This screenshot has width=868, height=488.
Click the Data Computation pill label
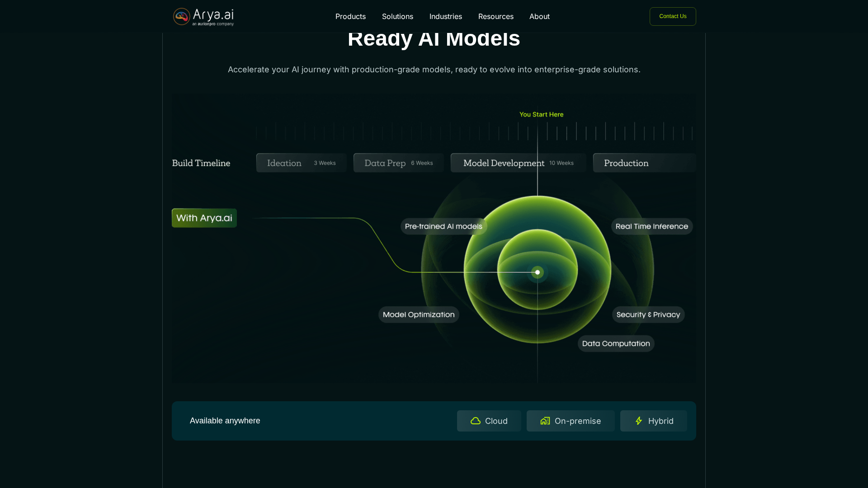pos(616,343)
